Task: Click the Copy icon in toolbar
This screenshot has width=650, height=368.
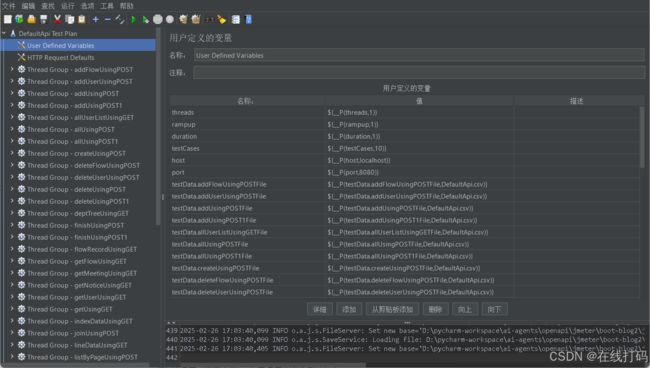Action: pos(70,19)
